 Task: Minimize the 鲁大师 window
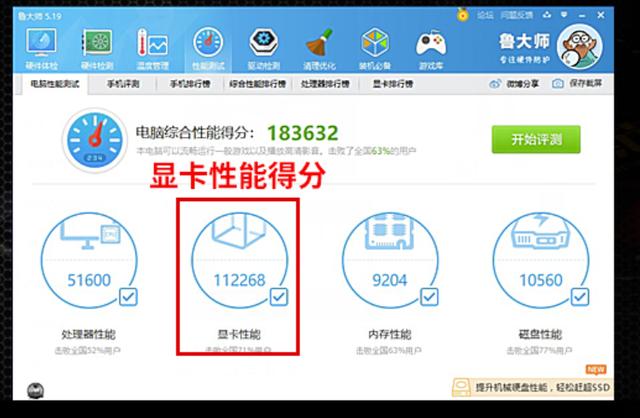(x=582, y=16)
